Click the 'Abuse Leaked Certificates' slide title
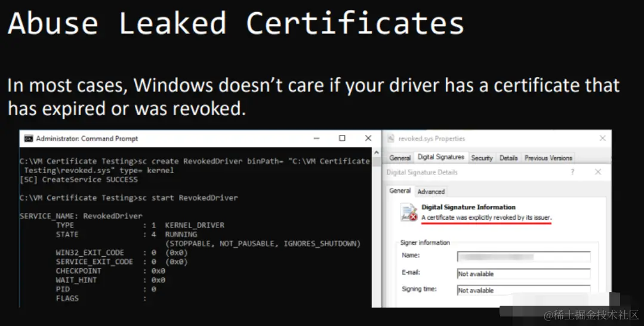644x326 pixels. tap(236, 23)
